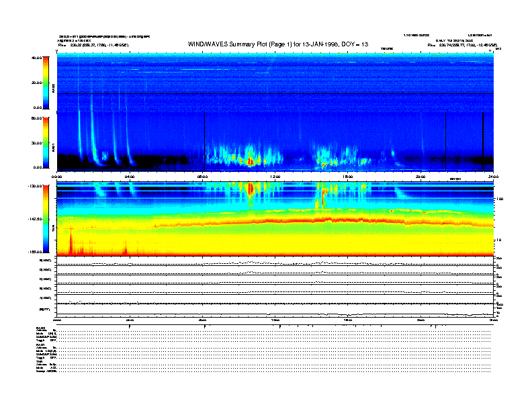Click the -155.00 label on TNR colorbar

point(35,252)
